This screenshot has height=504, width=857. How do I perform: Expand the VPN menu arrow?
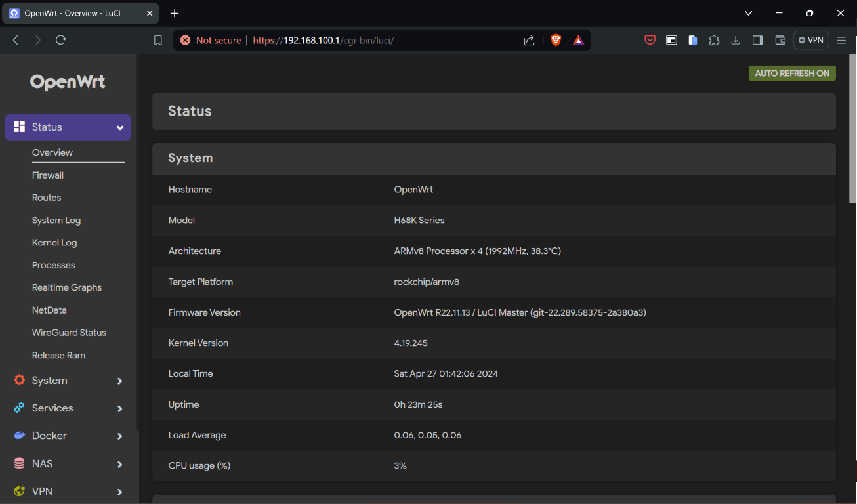click(x=120, y=492)
